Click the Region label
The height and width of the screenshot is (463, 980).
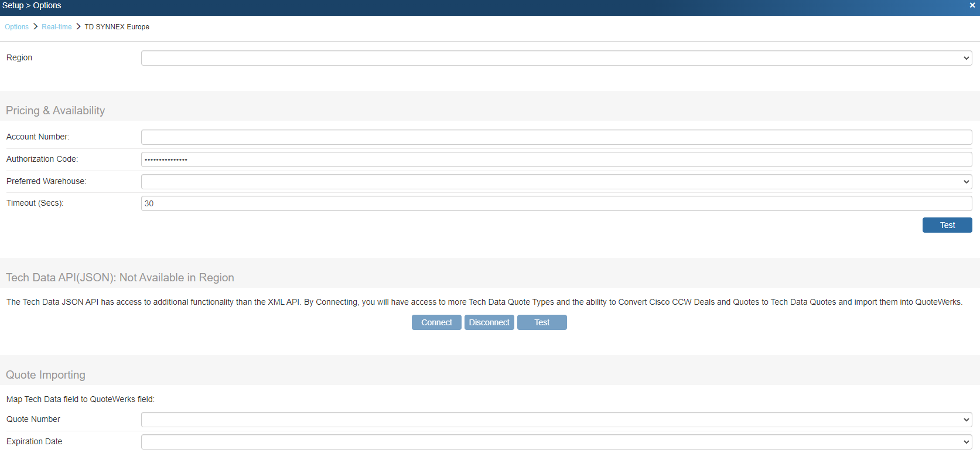point(19,57)
